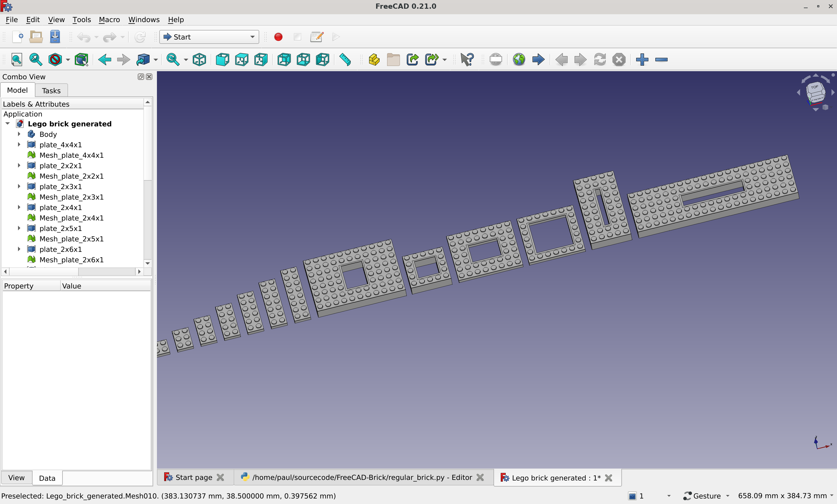
Task: Open website globe icon
Action: click(x=519, y=60)
